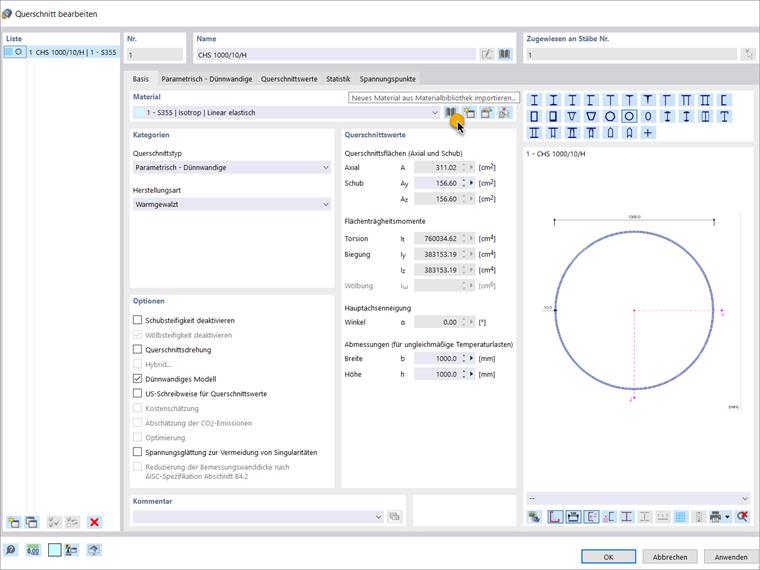Enable Spannungsglättung zur Vermeidung von Singularitäten
Screen dimensions: 760x570
[138, 452]
